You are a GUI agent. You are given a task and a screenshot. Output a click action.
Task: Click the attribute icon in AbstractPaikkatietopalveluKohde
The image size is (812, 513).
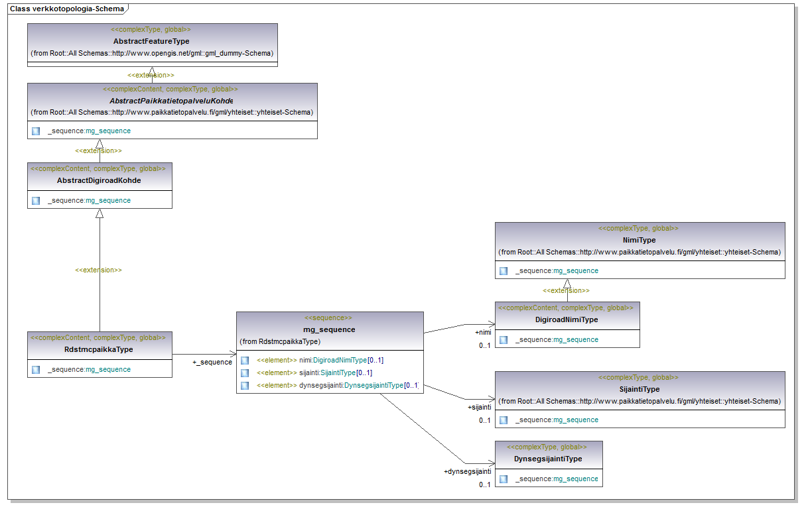click(36, 131)
